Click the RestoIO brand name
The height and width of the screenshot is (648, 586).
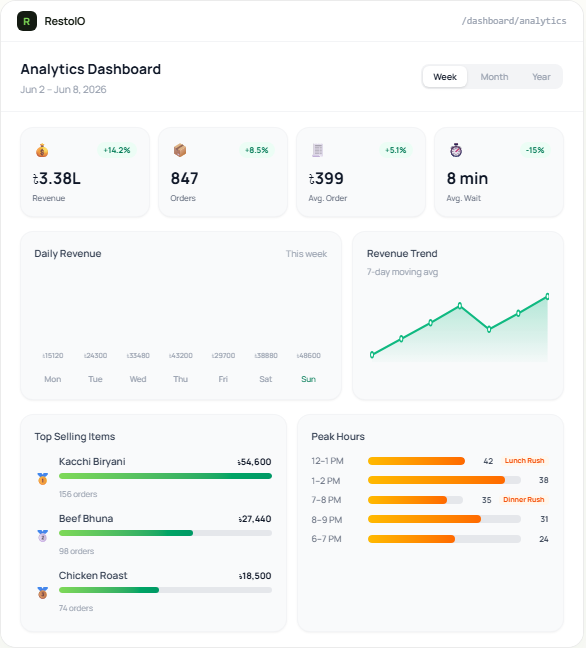(x=65, y=21)
